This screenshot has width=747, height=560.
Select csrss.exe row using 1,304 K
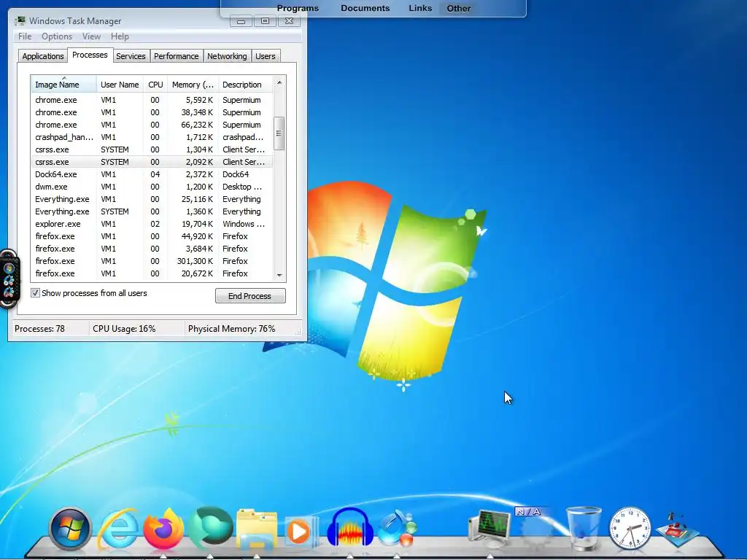152,149
